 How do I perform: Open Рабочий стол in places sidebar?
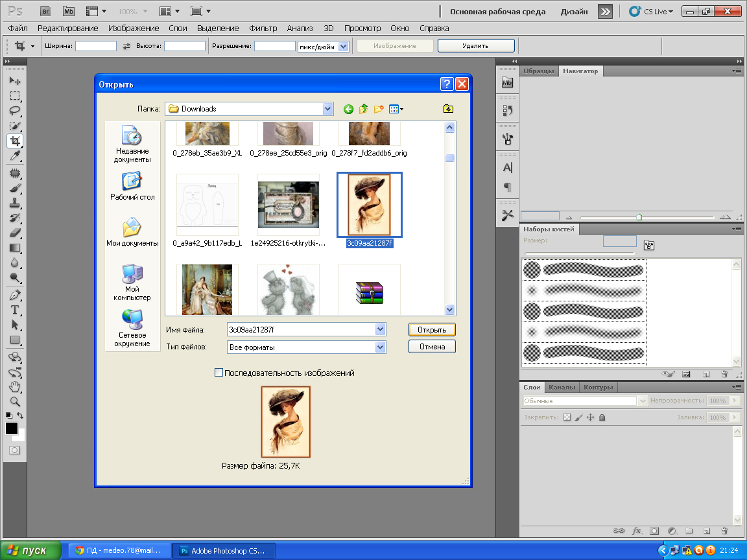132,186
